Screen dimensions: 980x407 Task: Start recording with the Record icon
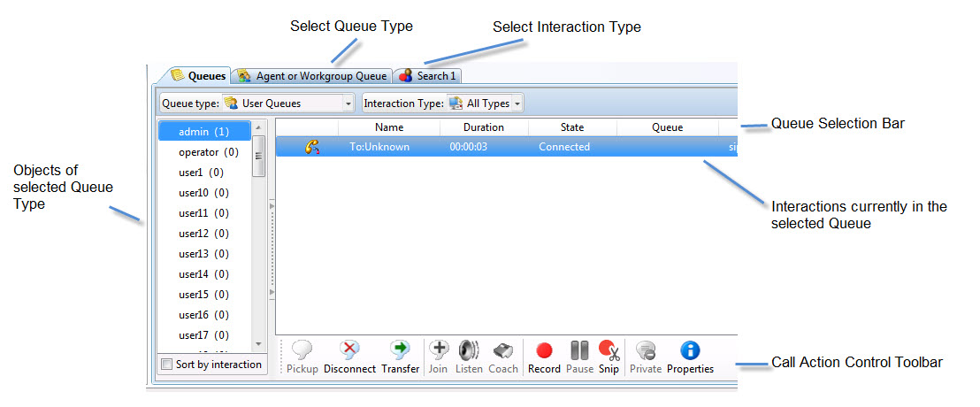click(x=544, y=351)
